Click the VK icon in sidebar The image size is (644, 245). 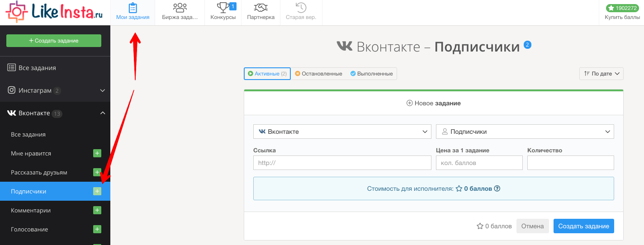pos(12,113)
